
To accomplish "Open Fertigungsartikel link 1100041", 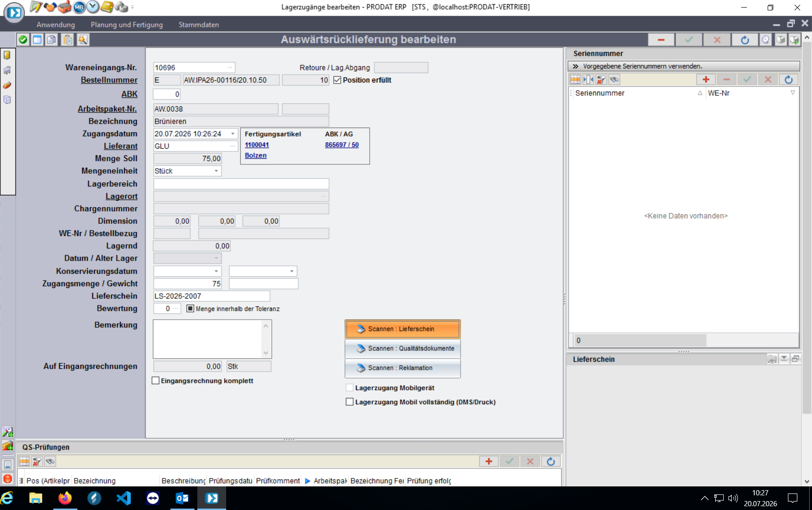I will 257,145.
